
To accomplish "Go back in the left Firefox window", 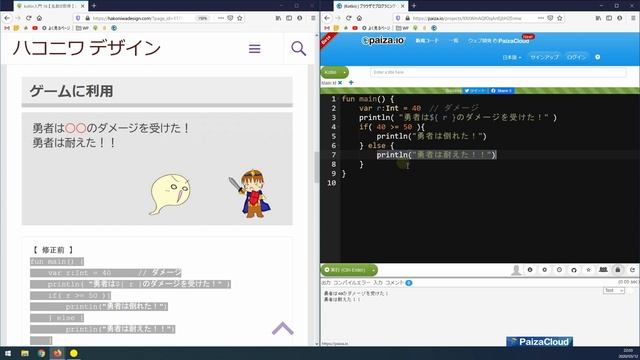I will tap(7, 18).
